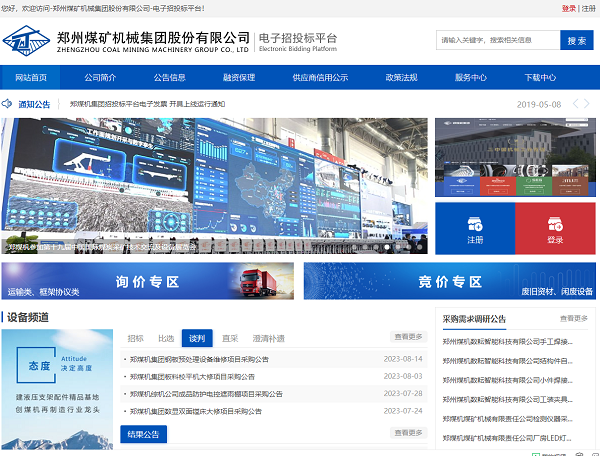Open survey notice about 小件焊接
The width and height of the screenshot is (600, 456).
(x=507, y=380)
